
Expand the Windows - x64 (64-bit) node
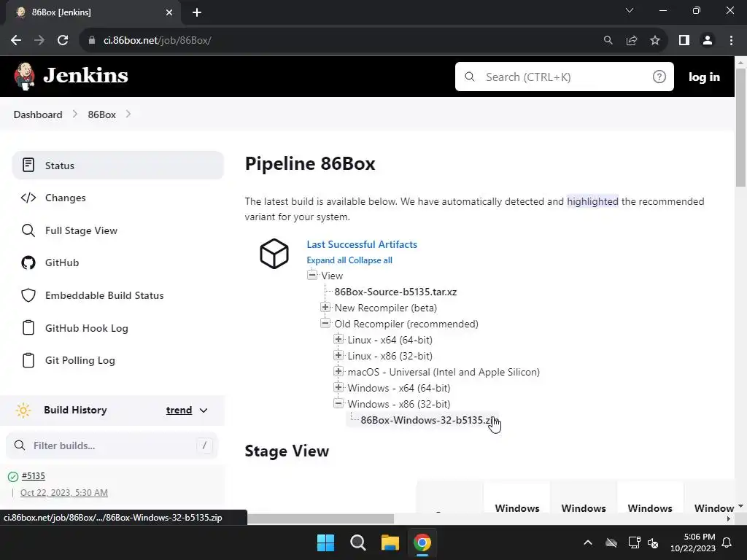(x=338, y=387)
